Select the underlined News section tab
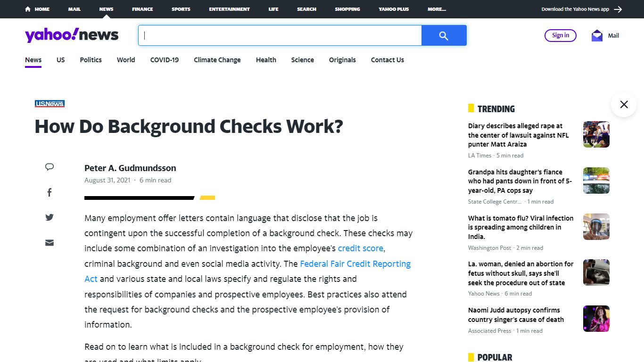Screen dimensions: 644x362 click(x=33, y=60)
